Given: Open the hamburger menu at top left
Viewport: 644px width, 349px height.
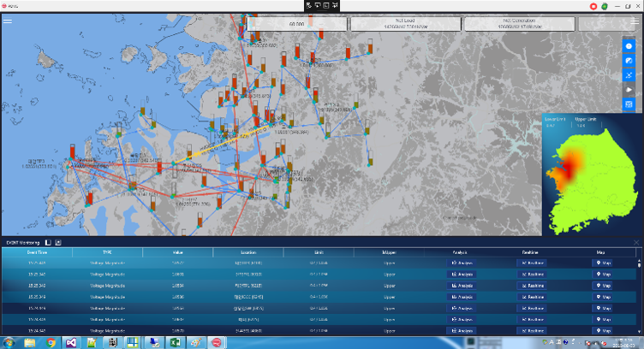Looking at the screenshot, I should (8, 21).
